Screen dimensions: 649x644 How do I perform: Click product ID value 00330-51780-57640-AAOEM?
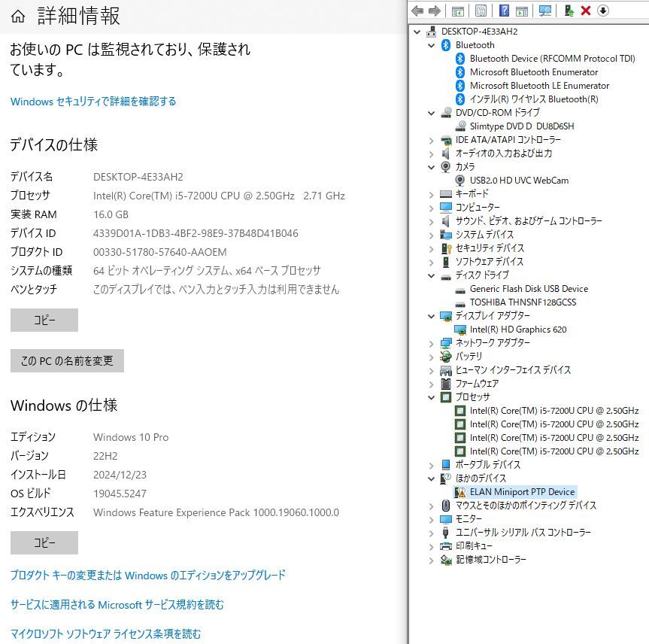click(160, 252)
